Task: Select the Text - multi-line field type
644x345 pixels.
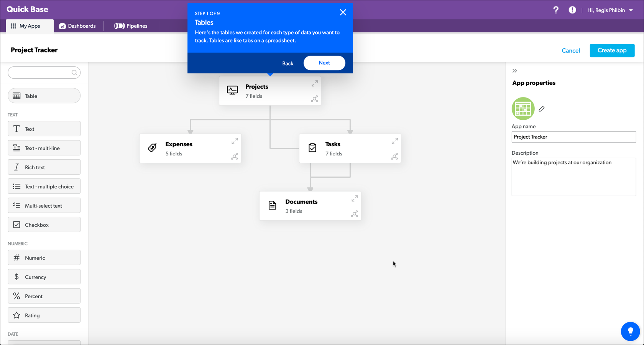Action: tap(44, 148)
